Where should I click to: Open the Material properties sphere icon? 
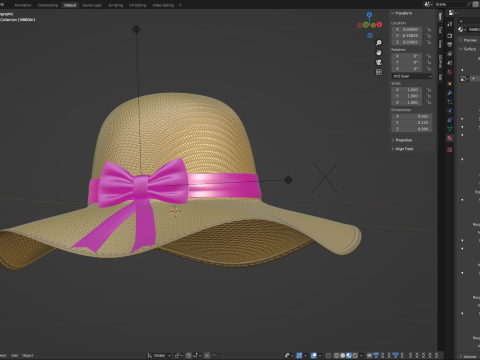(x=450, y=138)
